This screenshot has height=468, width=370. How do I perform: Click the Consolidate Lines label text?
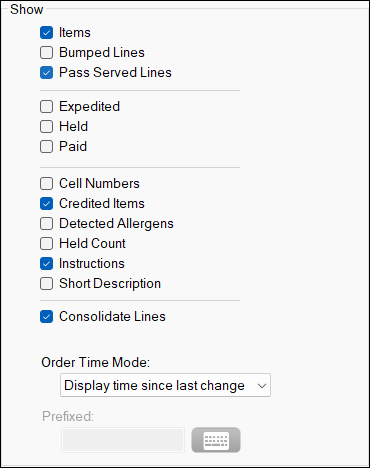coord(112,317)
